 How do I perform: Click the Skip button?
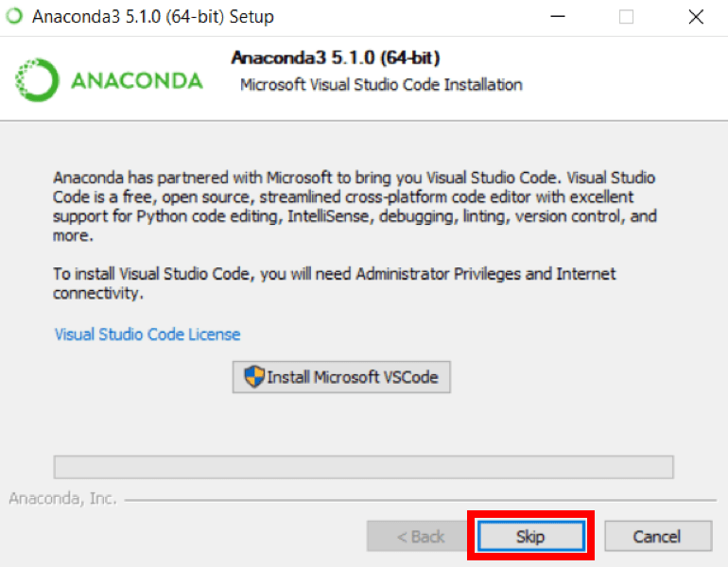click(530, 536)
